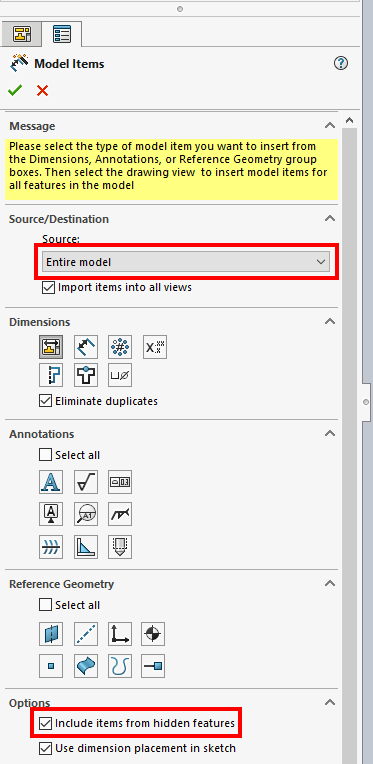
Task: Switch to the FeatureManager design tree tab
Action: 21,35
